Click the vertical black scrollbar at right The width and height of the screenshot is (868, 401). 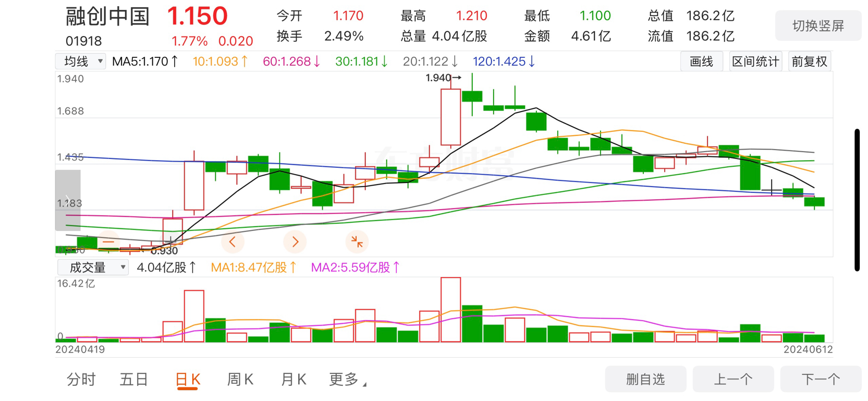(857, 200)
